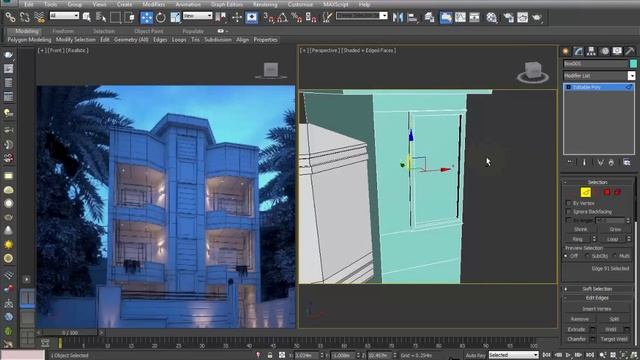Click the object name field

596,64
